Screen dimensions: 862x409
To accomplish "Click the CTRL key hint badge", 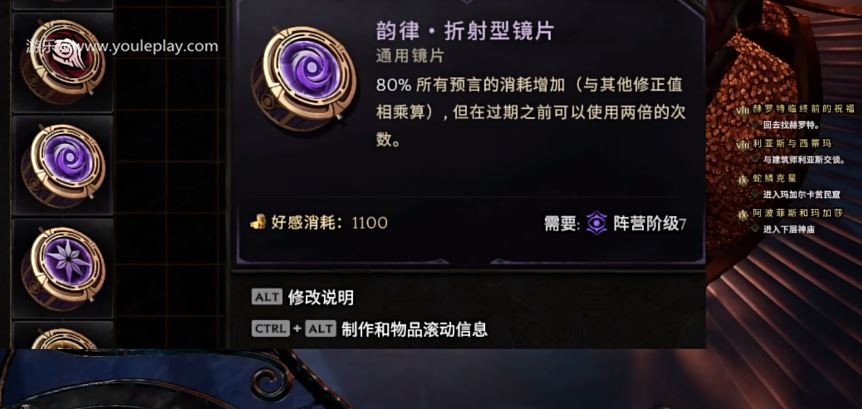I will (270, 329).
